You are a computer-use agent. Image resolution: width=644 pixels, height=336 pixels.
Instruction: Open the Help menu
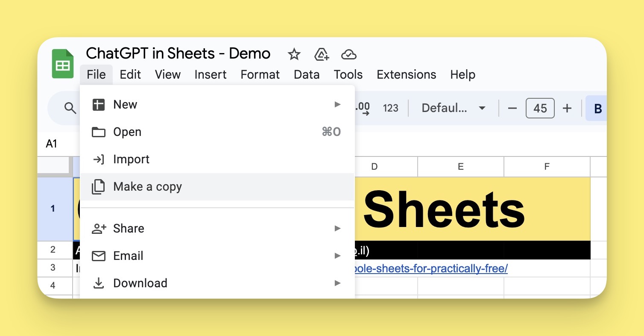[463, 74]
